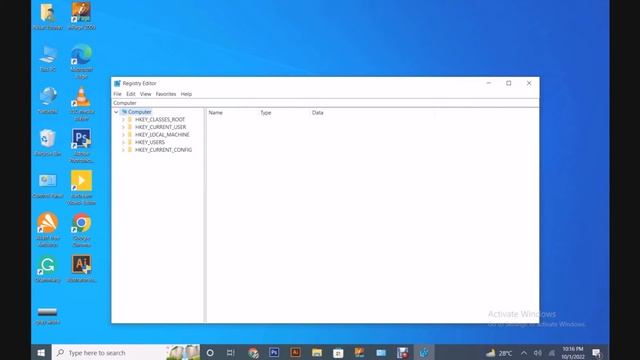Open Illustrator from the taskbar

pos(296,353)
